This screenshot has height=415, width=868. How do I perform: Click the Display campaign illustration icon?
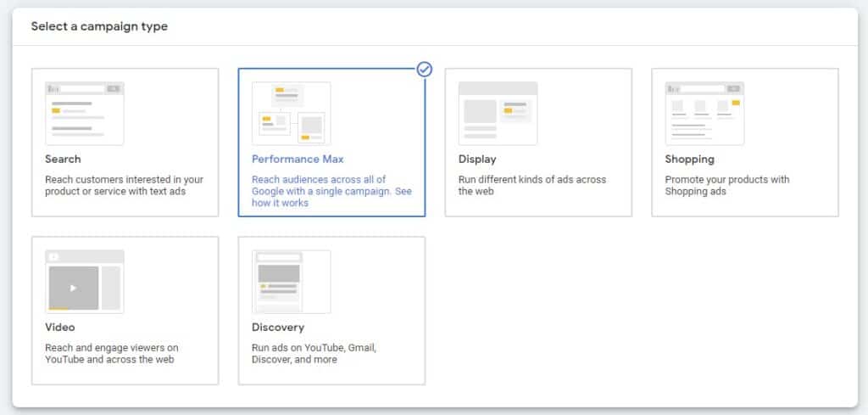pyautogui.click(x=498, y=114)
